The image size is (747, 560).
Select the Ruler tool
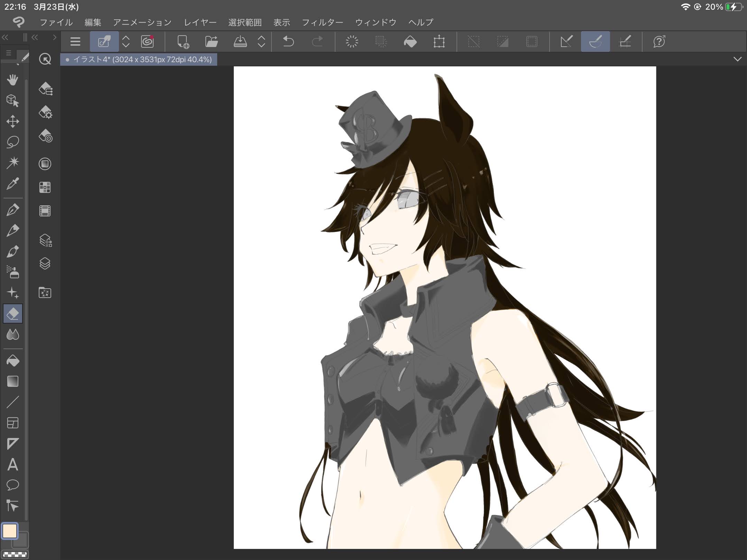click(x=13, y=444)
